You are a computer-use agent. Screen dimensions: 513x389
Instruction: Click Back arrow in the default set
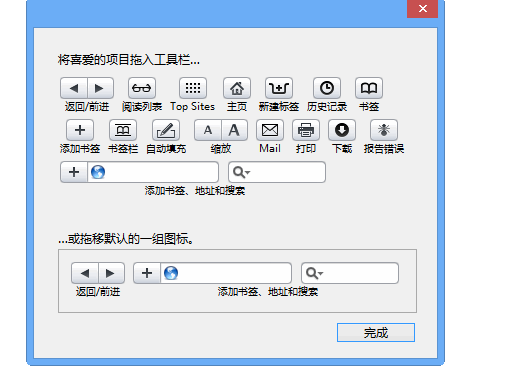(85, 273)
